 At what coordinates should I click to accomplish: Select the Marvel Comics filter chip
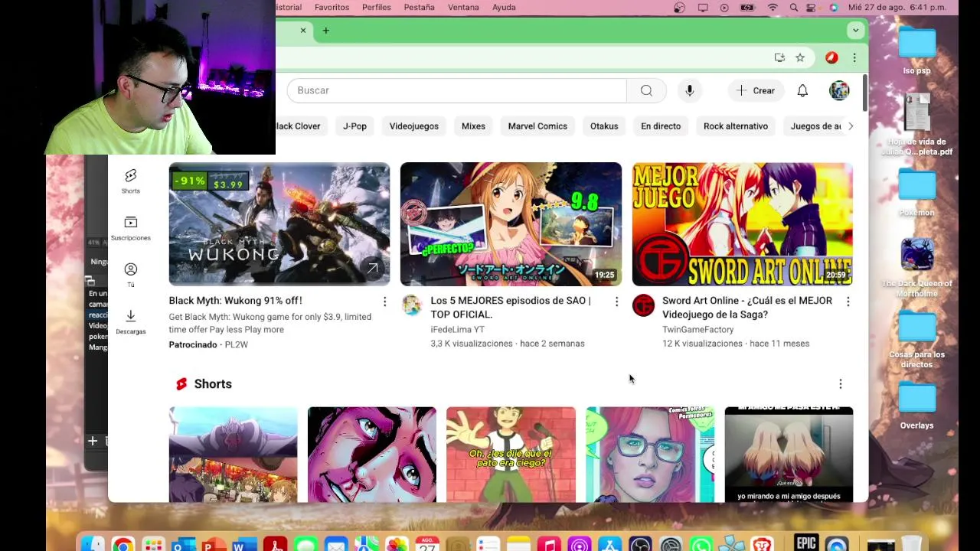[537, 126]
